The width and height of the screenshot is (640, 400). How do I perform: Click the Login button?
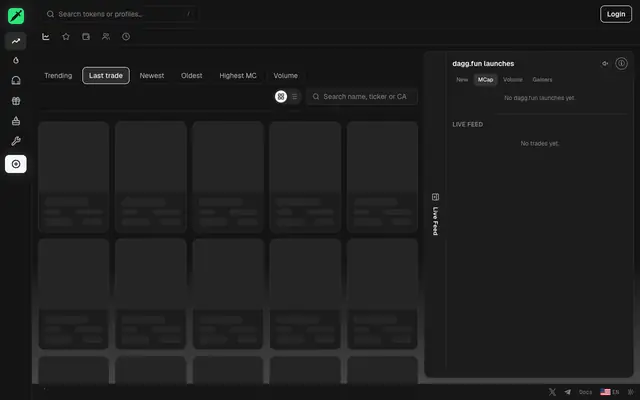[616, 14]
